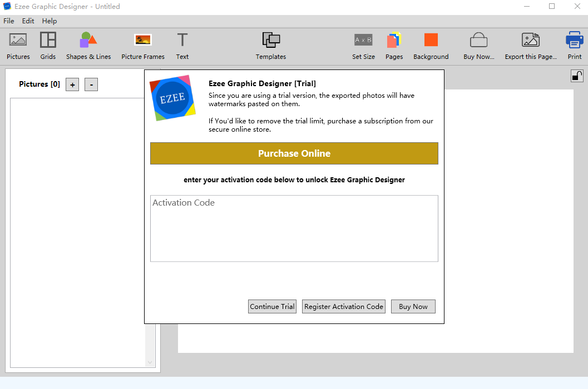Focus the Activation Code text field
This screenshot has width=588, height=389.
294,228
